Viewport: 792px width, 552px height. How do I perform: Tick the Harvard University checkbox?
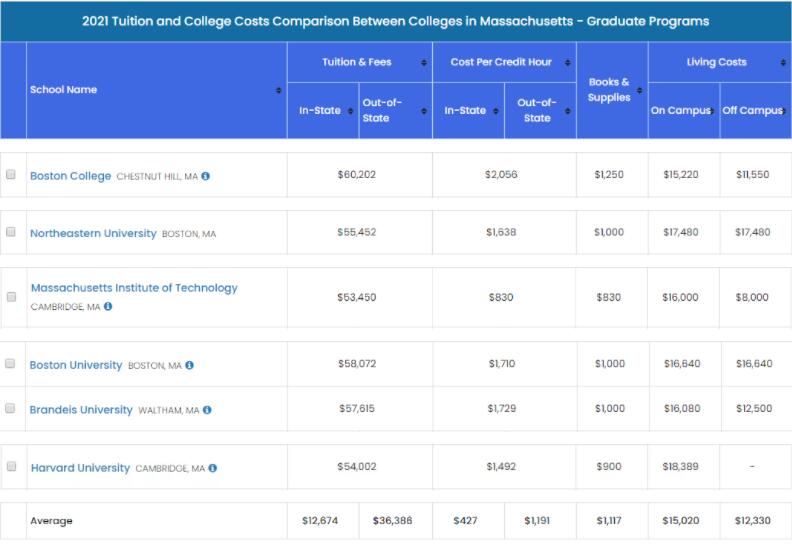11,467
